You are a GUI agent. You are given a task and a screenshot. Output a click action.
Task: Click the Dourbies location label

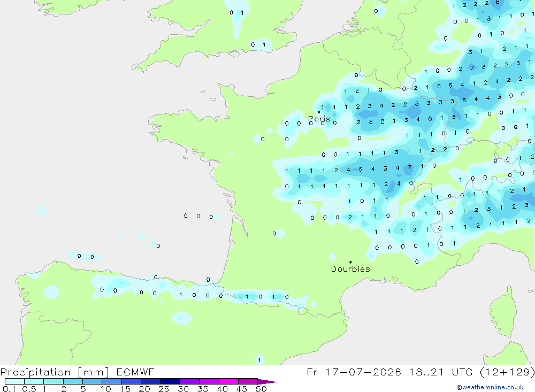click(350, 269)
